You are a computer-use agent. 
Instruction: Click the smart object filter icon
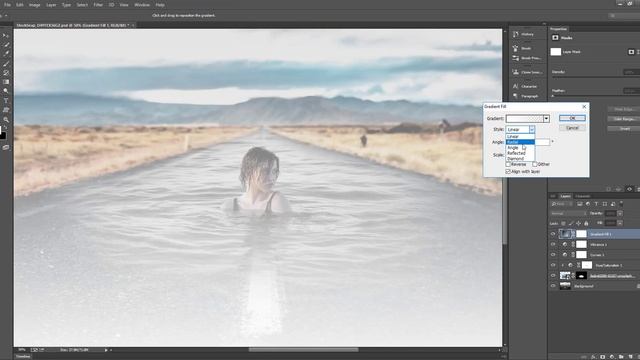613,204
